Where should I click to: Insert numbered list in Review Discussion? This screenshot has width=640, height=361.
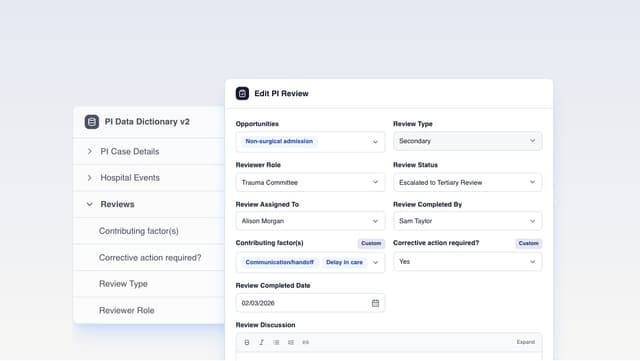pos(291,342)
